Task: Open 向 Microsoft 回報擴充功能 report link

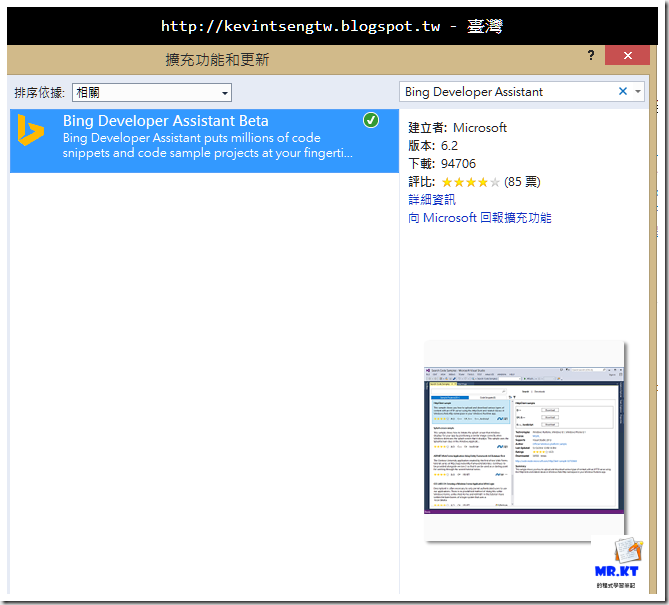Action: tap(480, 218)
